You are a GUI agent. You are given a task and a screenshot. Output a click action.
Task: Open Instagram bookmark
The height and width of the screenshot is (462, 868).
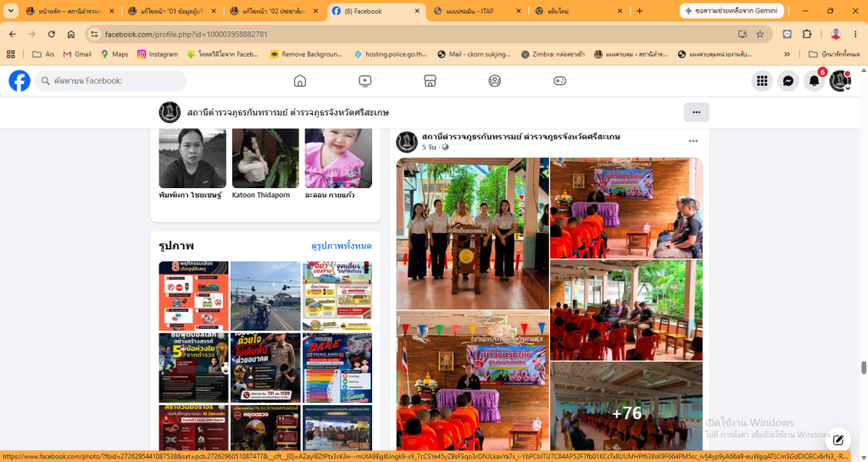click(x=158, y=54)
